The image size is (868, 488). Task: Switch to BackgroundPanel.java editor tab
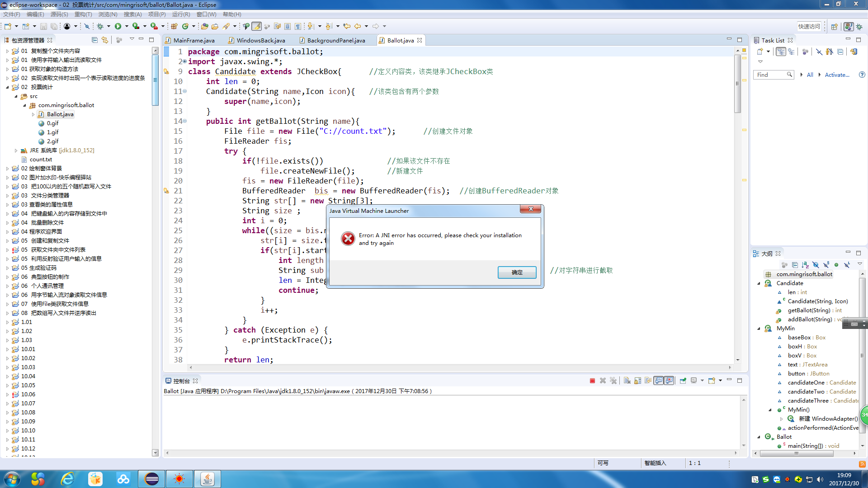[x=332, y=40]
